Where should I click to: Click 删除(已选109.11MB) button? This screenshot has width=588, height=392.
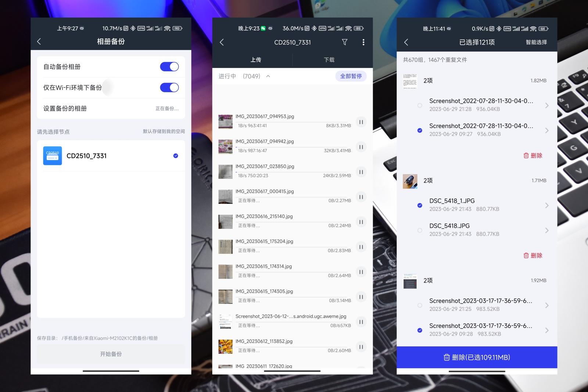point(477,357)
